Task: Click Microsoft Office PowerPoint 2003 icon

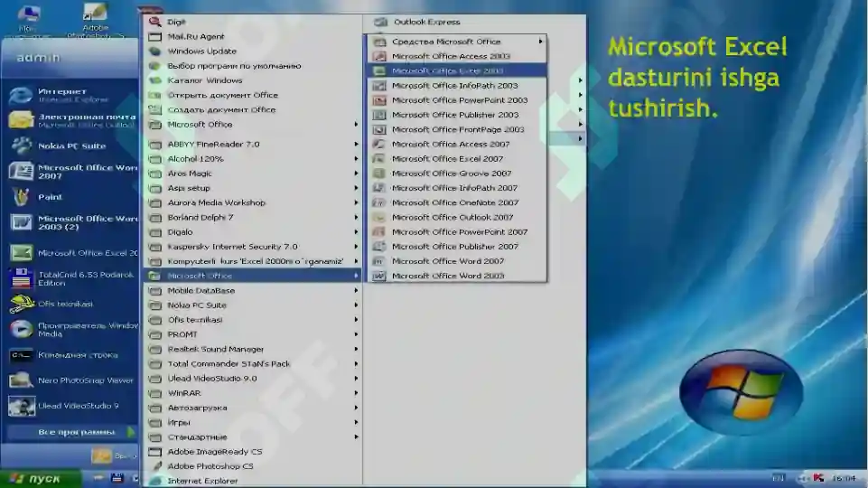Action: [379, 100]
